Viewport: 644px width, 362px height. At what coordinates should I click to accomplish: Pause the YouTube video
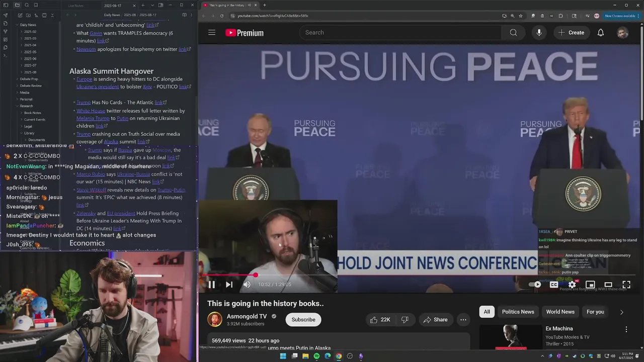coord(212,285)
